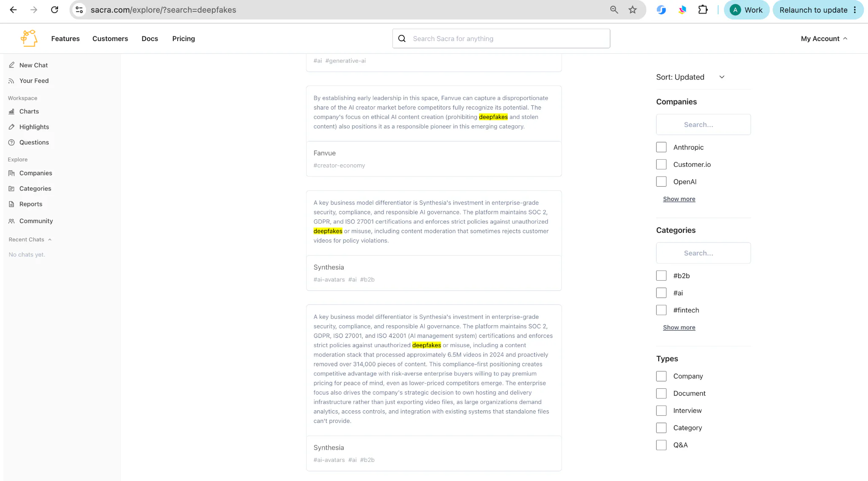The image size is (868, 481).
Task: Open Chrome's three-dot menu
Action: 855,10
